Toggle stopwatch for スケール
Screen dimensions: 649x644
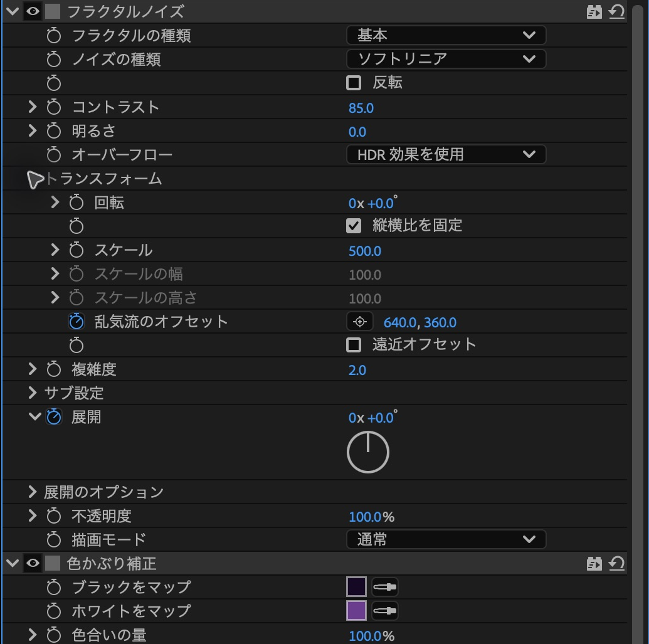[x=76, y=250]
